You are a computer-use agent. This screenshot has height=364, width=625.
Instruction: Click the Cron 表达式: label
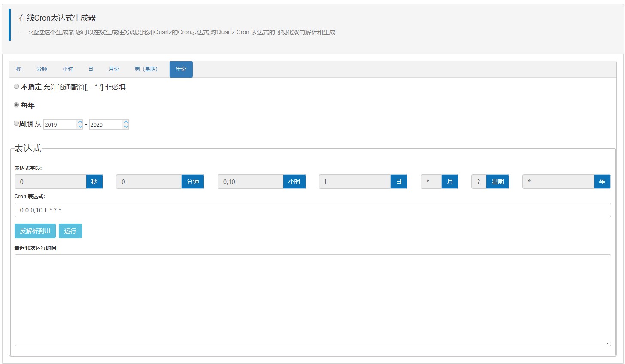pyautogui.click(x=30, y=197)
